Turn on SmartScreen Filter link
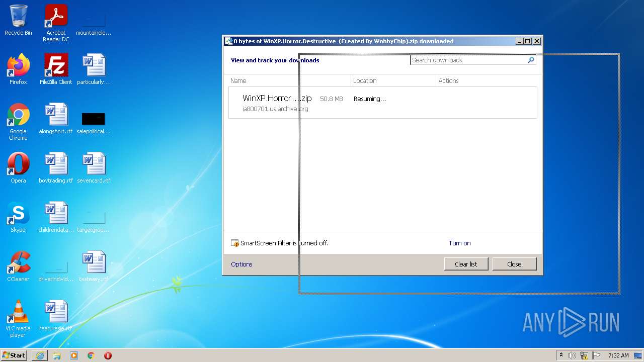The image size is (644, 362). point(459,243)
